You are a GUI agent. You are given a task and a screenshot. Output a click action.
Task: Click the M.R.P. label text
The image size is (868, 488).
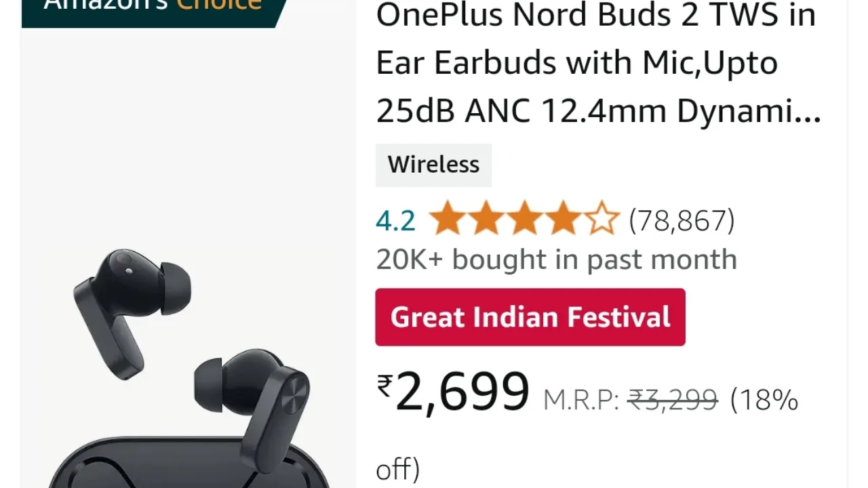point(581,401)
